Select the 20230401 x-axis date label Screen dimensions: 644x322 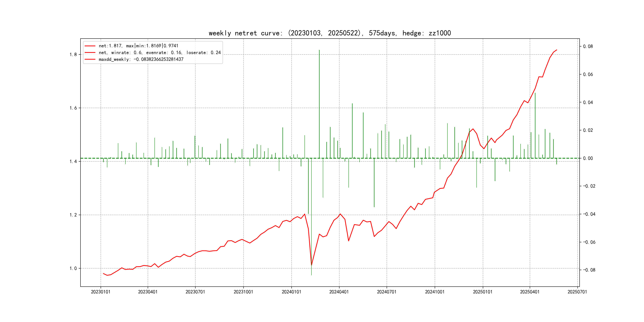(148, 292)
